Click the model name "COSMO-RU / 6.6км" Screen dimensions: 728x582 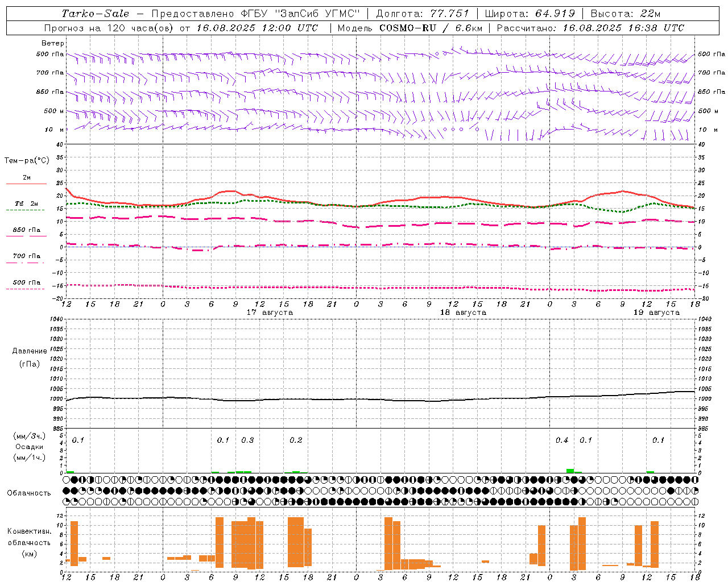tap(431, 28)
